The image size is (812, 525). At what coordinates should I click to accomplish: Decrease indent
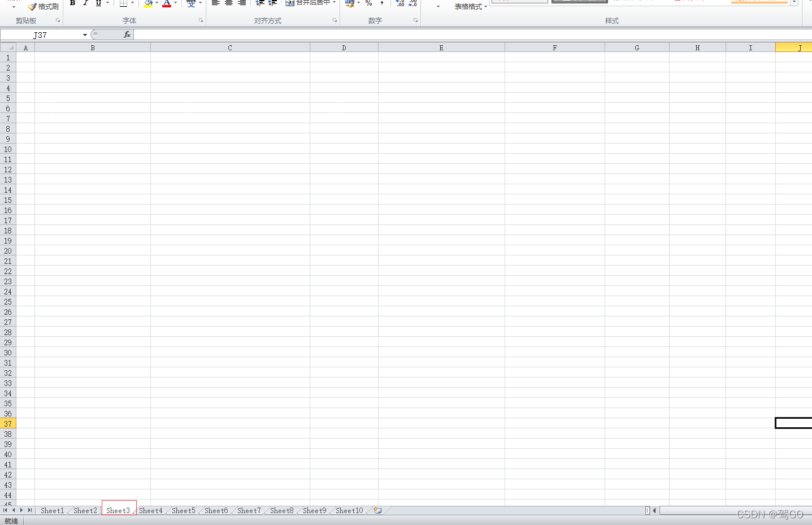pos(260,3)
